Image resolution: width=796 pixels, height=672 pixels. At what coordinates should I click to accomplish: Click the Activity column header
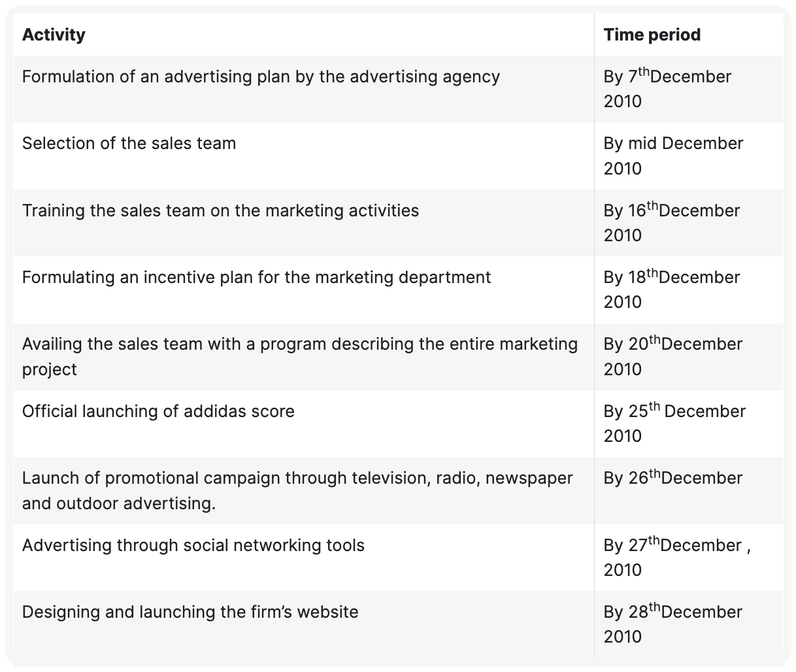tap(54, 35)
